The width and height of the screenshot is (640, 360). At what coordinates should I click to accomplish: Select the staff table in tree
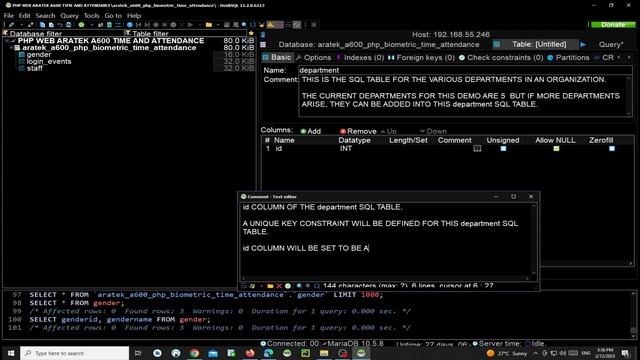pyautogui.click(x=34, y=68)
